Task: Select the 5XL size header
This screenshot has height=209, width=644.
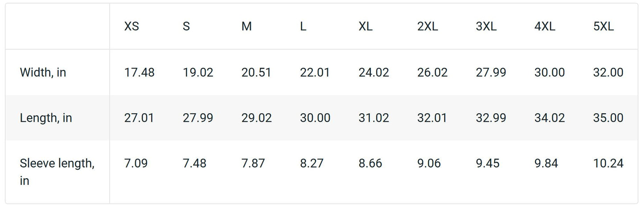Action: [x=603, y=27]
